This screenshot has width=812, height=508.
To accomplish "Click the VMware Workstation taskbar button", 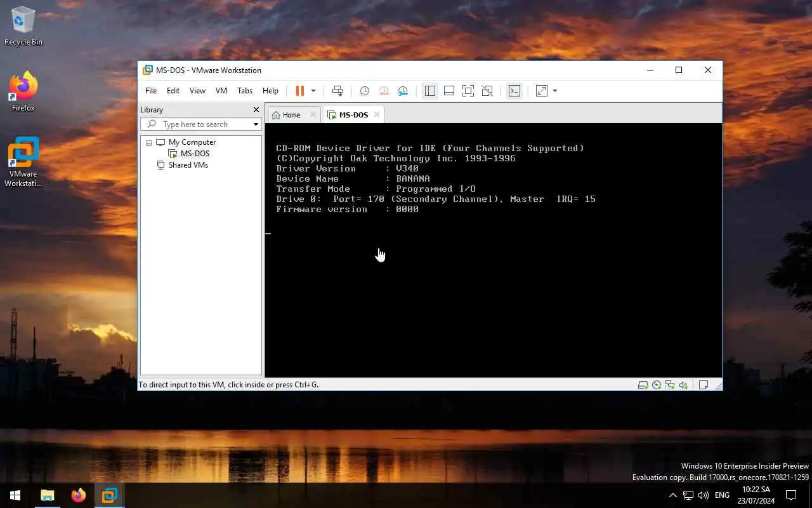I will (110, 495).
